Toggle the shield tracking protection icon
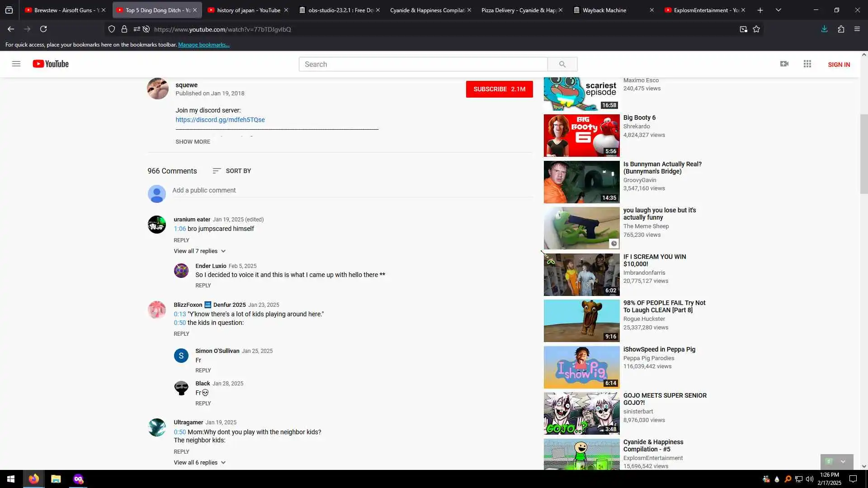The width and height of the screenshot is (868, 488). tap(112, 29)
